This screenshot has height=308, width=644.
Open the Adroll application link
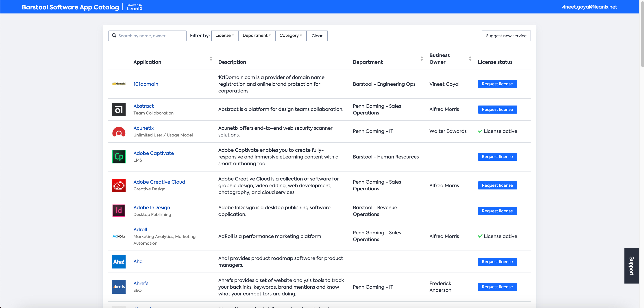coord(140,229)
